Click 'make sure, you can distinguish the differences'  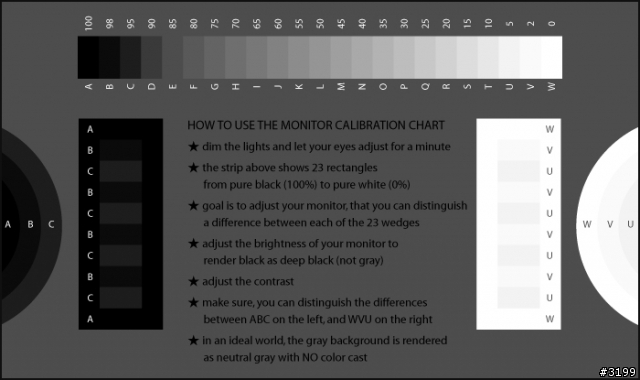315,302
